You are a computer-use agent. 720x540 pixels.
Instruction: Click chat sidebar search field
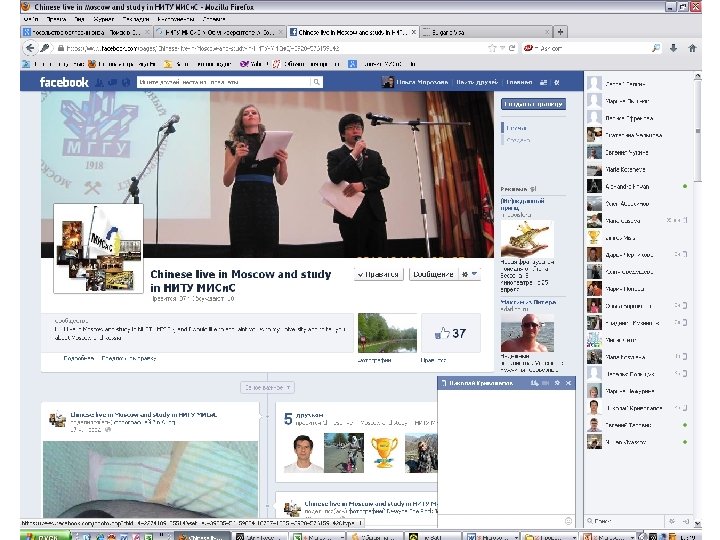tap(624, 521)
